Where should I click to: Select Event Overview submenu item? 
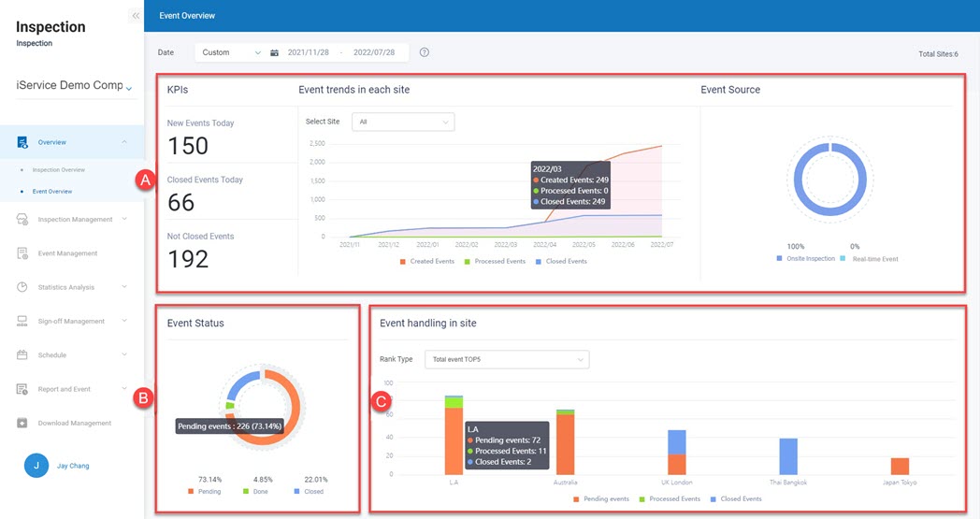click(x=51, y=192)
